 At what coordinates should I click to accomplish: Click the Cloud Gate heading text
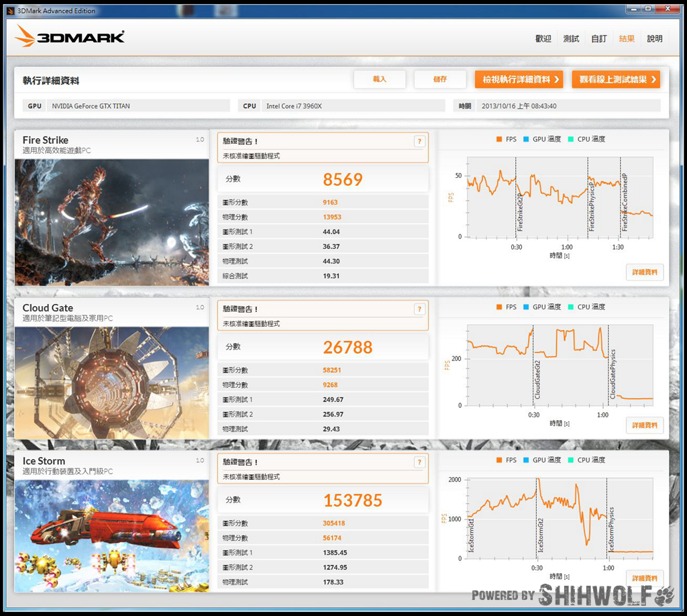tap(48, 308)
